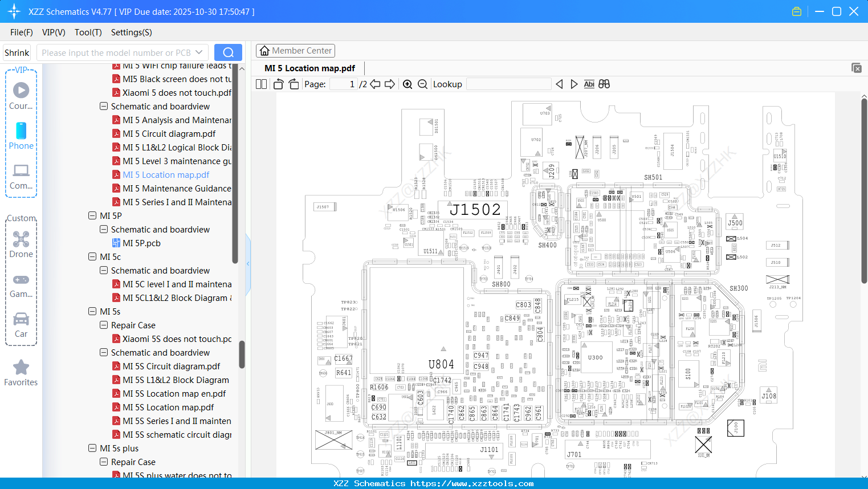Open the Settings(S) menu

(x=131, y=32)
